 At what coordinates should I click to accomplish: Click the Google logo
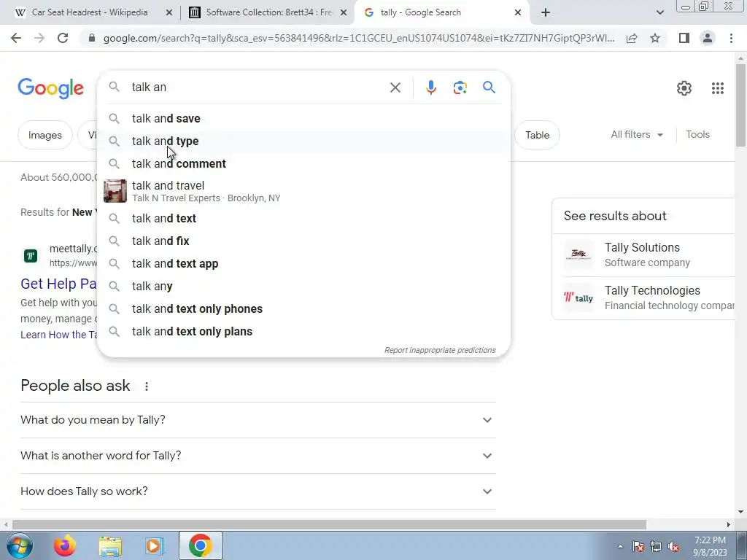pos(50,88)
